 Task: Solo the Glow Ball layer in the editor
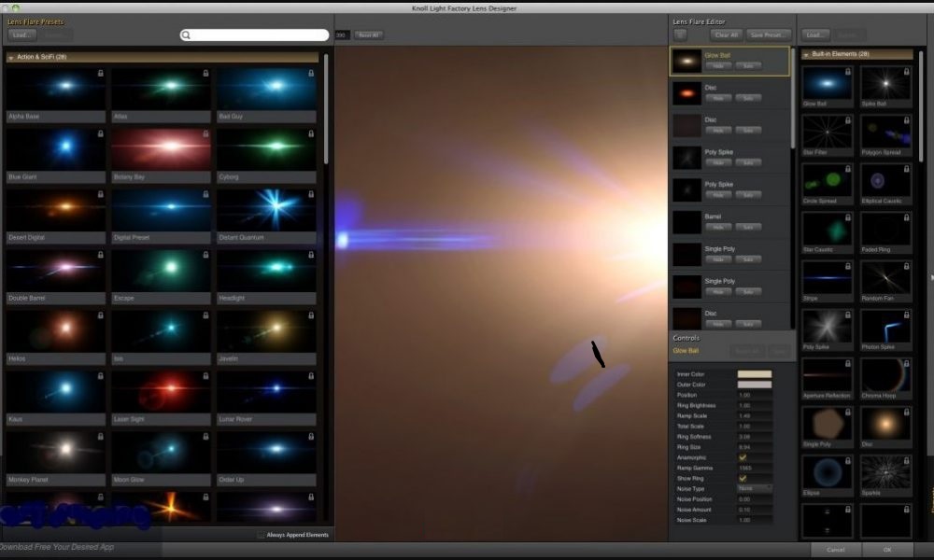(x=748, y=65)
